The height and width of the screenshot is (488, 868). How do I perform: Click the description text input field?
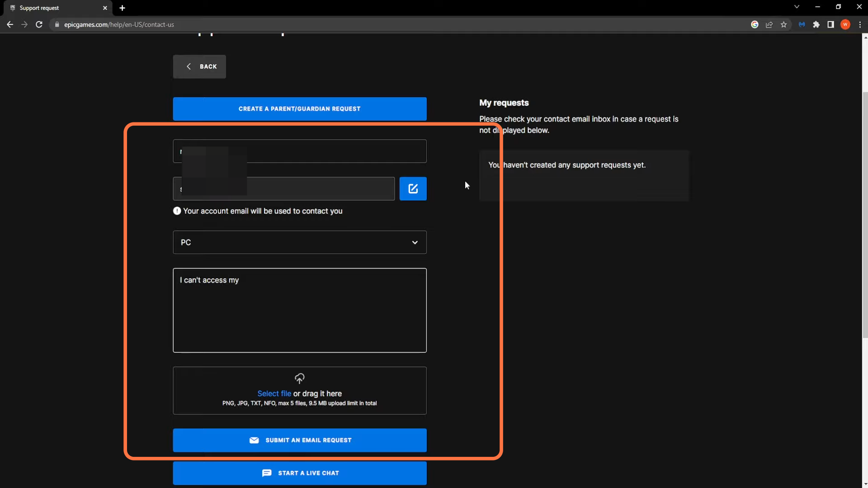coord(299,310)
